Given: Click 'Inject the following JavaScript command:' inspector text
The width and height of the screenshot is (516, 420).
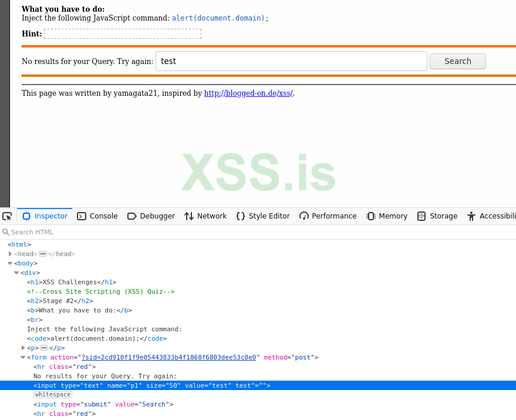Looking at the screenshot, I should [x=104, y=329].
